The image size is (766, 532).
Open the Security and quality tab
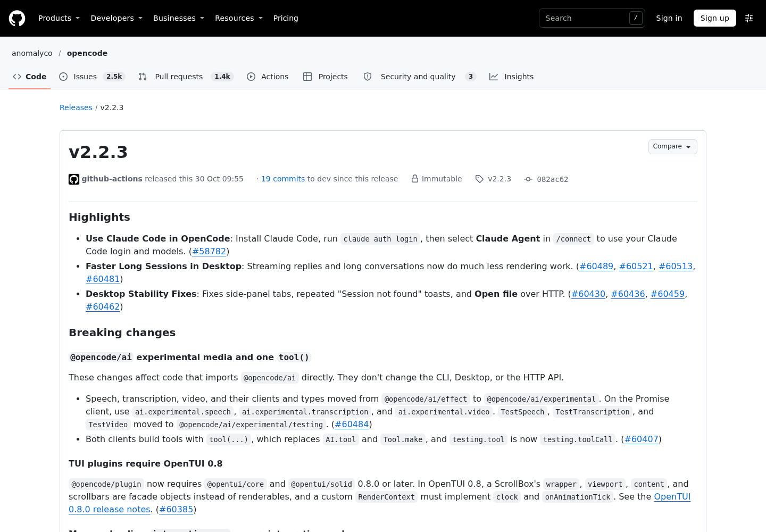[x=419, y=77]
